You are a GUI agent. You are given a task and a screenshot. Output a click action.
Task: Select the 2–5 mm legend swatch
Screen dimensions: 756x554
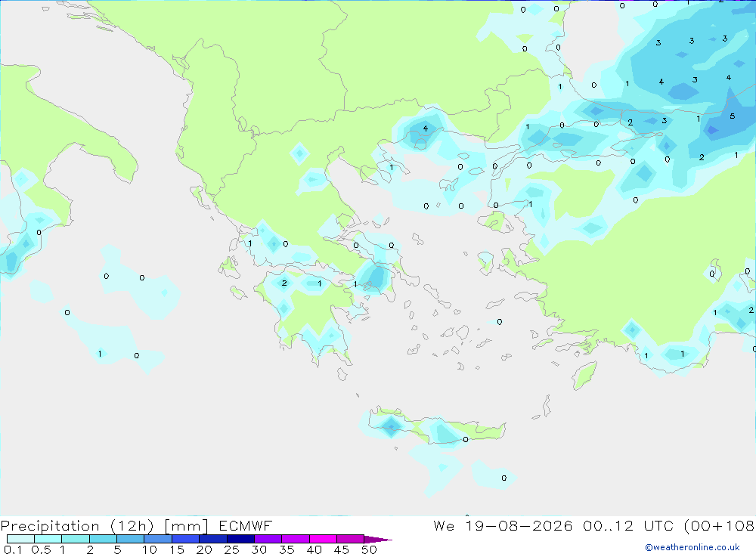click(103, 539)
